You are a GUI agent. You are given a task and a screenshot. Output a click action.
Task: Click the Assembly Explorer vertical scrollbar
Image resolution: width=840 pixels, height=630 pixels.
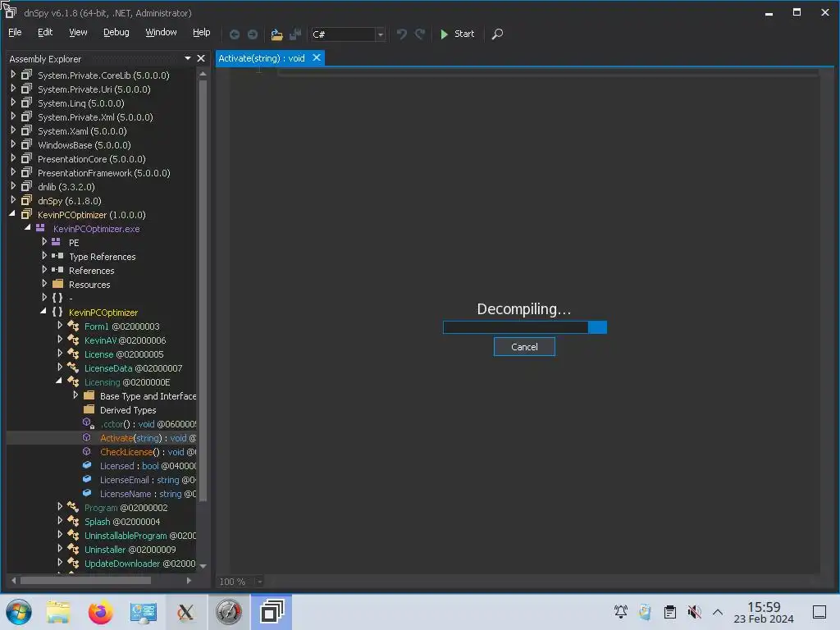coord(203,290)
